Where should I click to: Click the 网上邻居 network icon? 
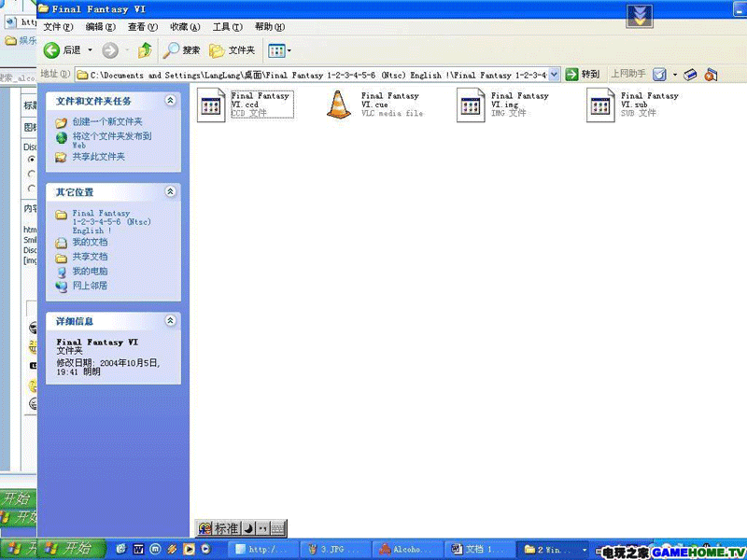(61, 287)
